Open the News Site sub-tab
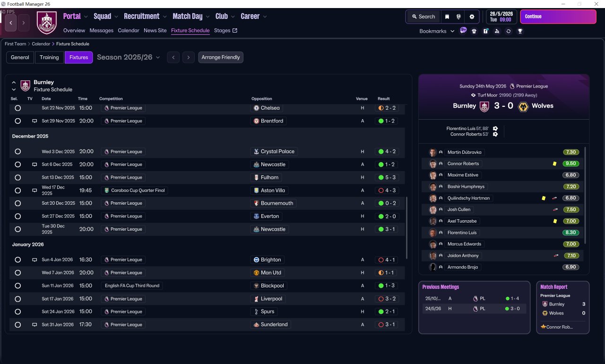The height and width of the screenshot is (364, 605). pos(155,31)
